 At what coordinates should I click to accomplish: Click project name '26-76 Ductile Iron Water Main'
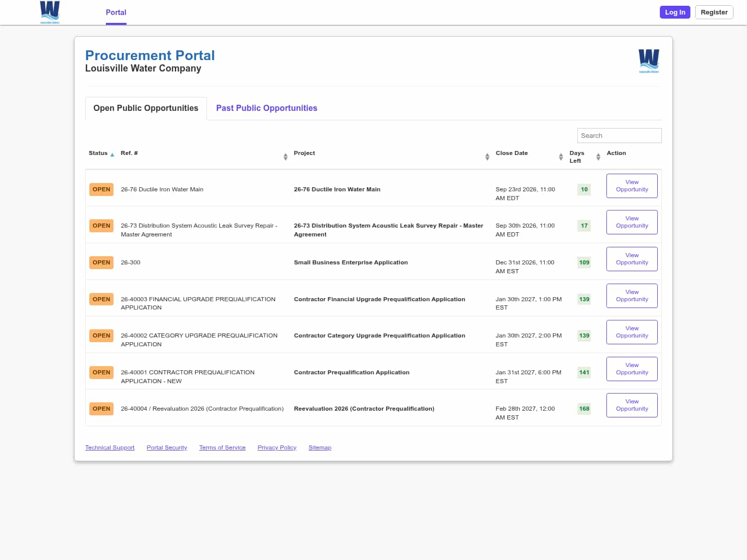[337, 189]
